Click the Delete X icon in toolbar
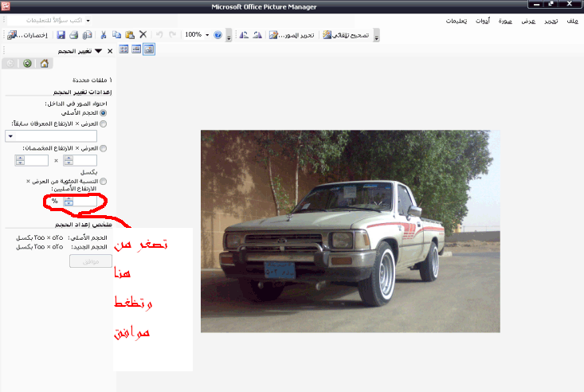Screen dimensions: 584x392 [x=143, y=34]
